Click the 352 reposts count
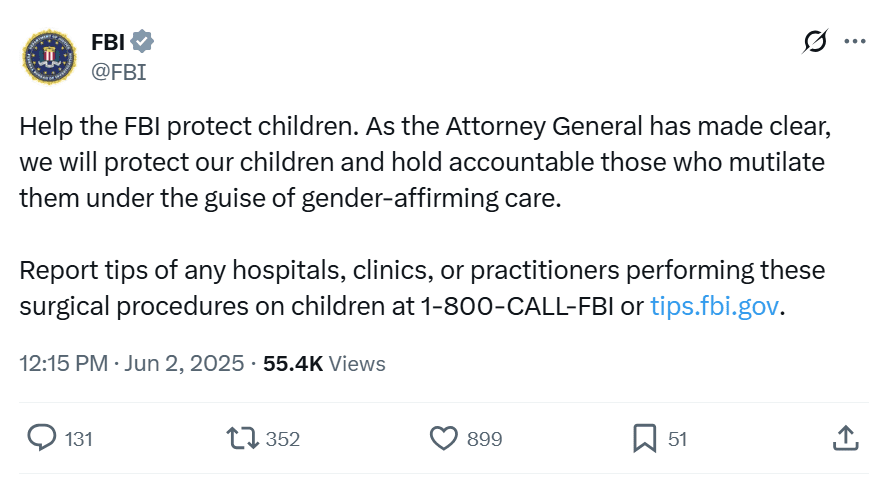This screenshot has height=486, width=892. pyautogui.click(x=283, y=439)
